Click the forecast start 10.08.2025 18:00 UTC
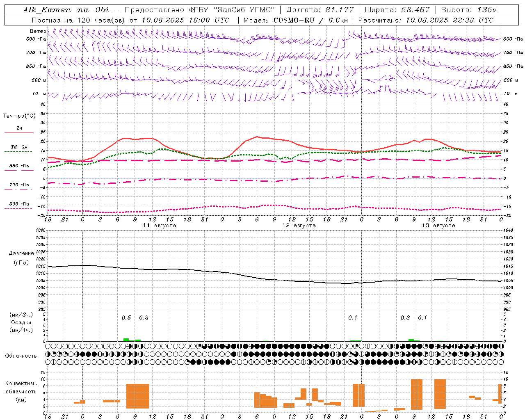This screenshot has width=525, height=420. 185,20
